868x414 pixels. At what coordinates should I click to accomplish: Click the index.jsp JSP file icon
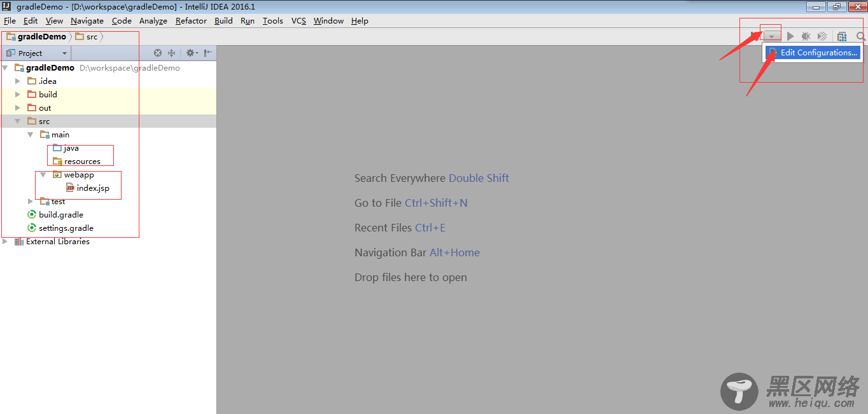click(x=70, y=188)
